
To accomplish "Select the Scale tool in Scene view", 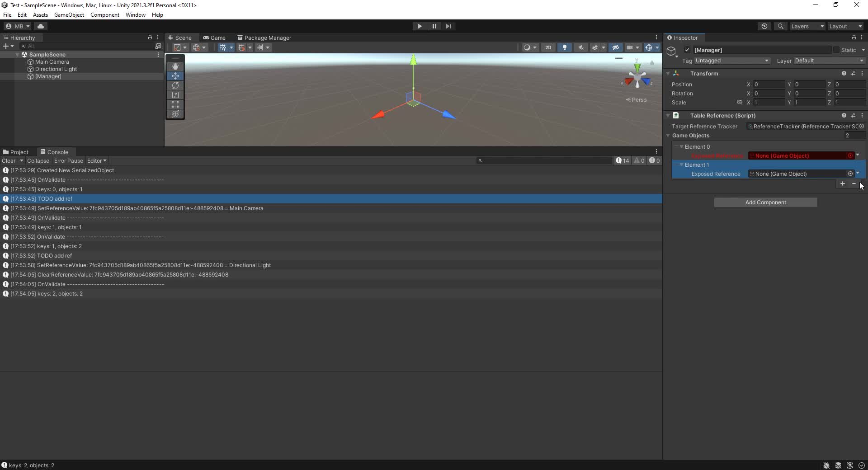I will pos(175,95).
